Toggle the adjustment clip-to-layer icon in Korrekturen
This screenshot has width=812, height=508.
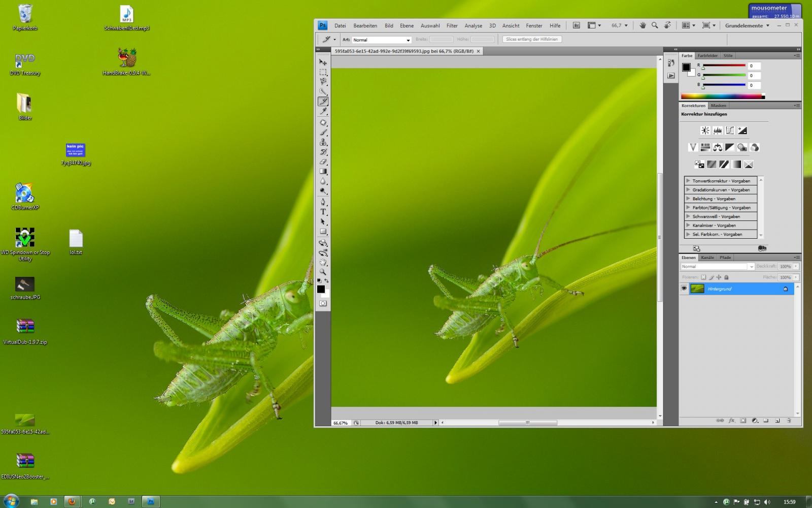(x=762, y=248)
